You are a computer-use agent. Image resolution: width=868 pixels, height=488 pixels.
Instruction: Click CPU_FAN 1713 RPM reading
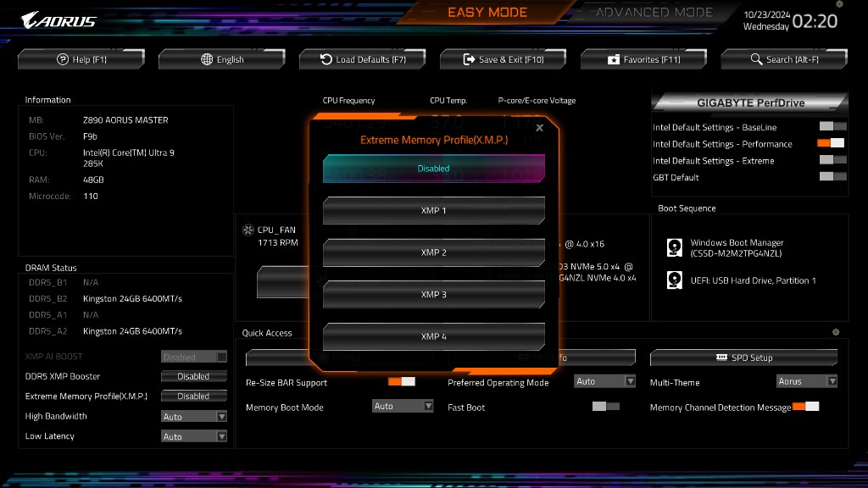point(277,242)
